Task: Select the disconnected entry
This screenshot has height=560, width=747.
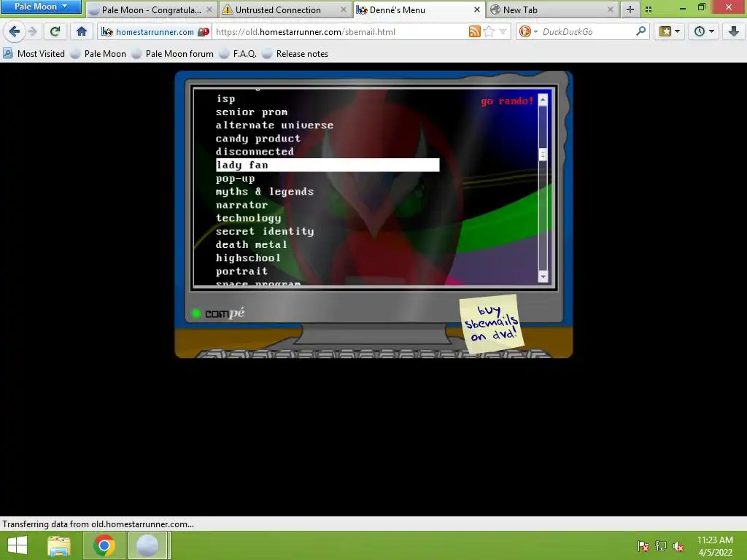Action: 255,152
